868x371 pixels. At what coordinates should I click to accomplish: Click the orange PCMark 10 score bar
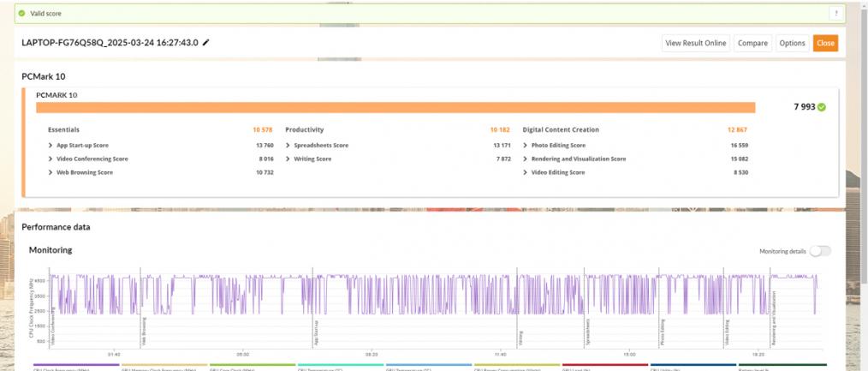(x=395, y=107)
